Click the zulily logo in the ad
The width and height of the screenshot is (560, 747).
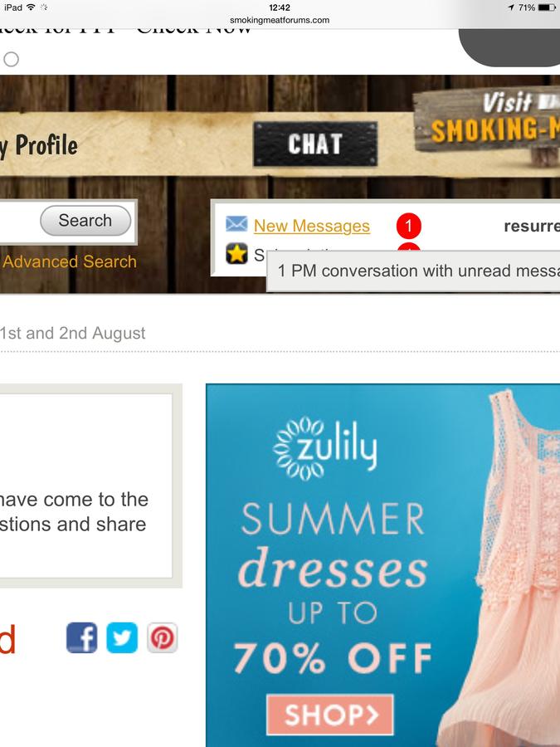pyautogui.click(x=325, y=449)
